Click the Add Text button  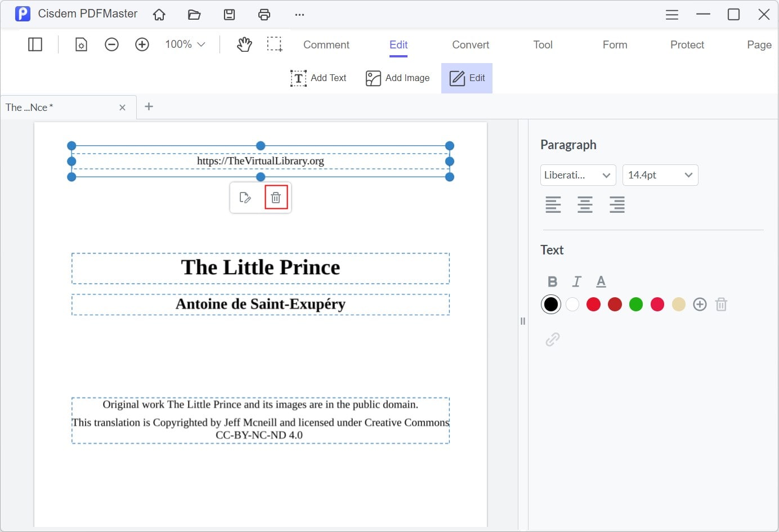319,78
